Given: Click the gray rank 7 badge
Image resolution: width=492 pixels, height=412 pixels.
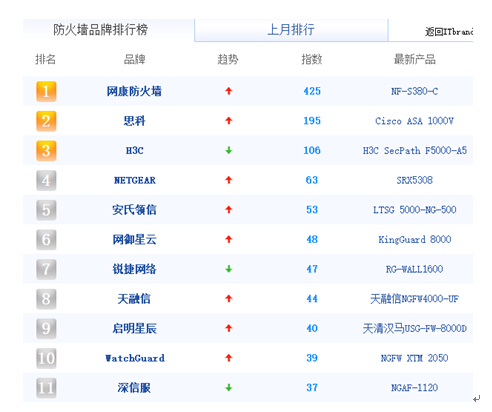Looking at the screenshot, I should [x=46, y=269].
